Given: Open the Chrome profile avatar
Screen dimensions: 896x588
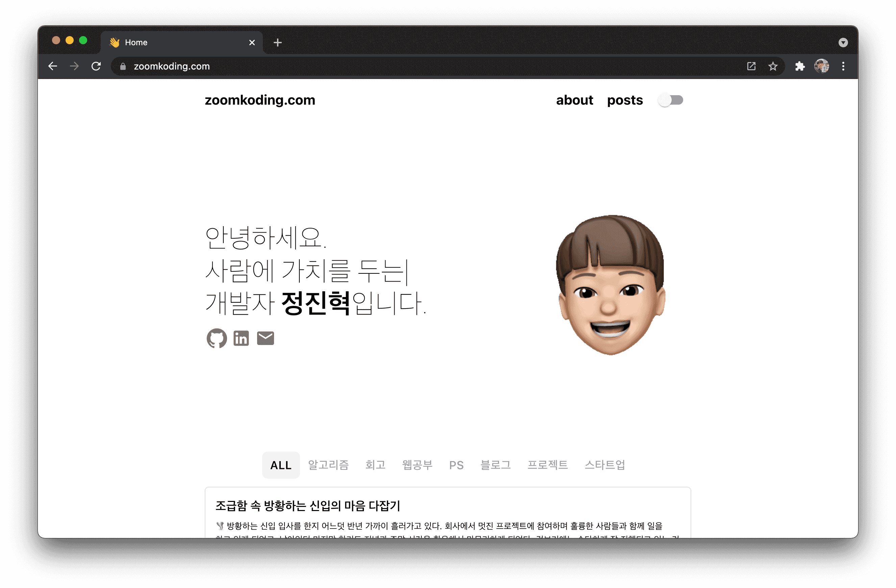Looking at the screenshot, I should pos(822,66).
